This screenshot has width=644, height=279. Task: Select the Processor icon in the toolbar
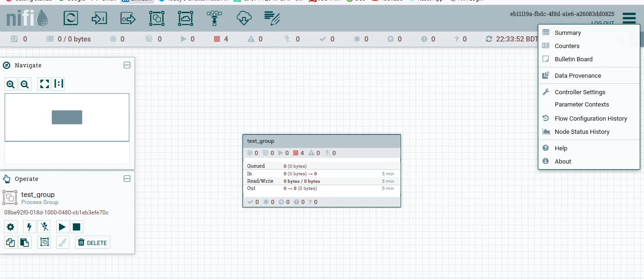pyautogui.click(x=71, y=18)
